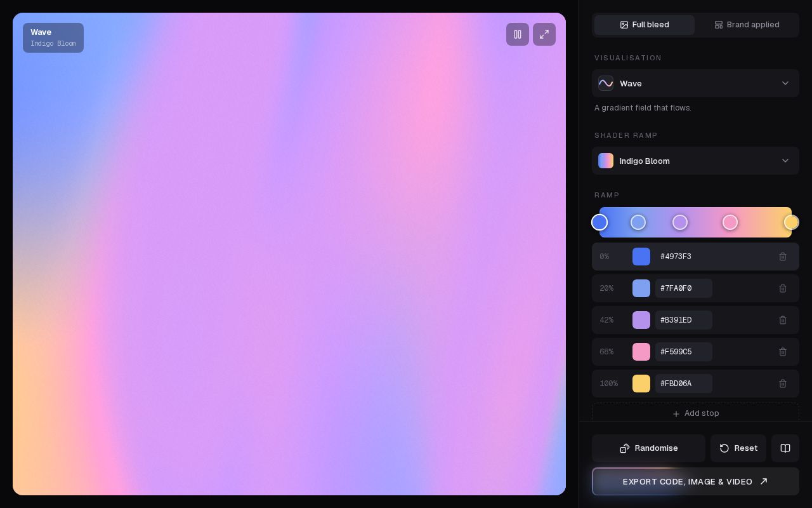Open the Indigo Bloom shader ramp dropdown
This screenshot has width=812, height=508.
[x=695, y=161]
